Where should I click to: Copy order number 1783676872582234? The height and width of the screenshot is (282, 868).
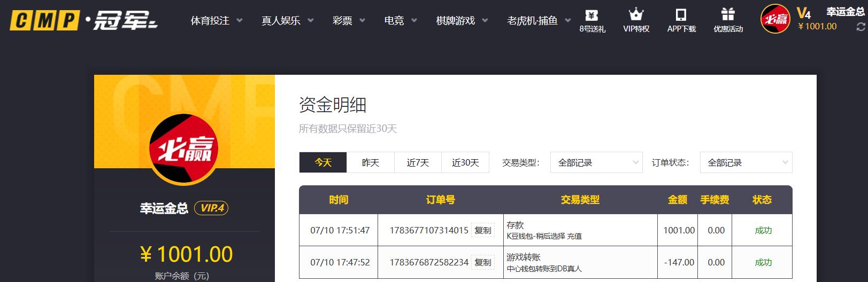point(483,262)
